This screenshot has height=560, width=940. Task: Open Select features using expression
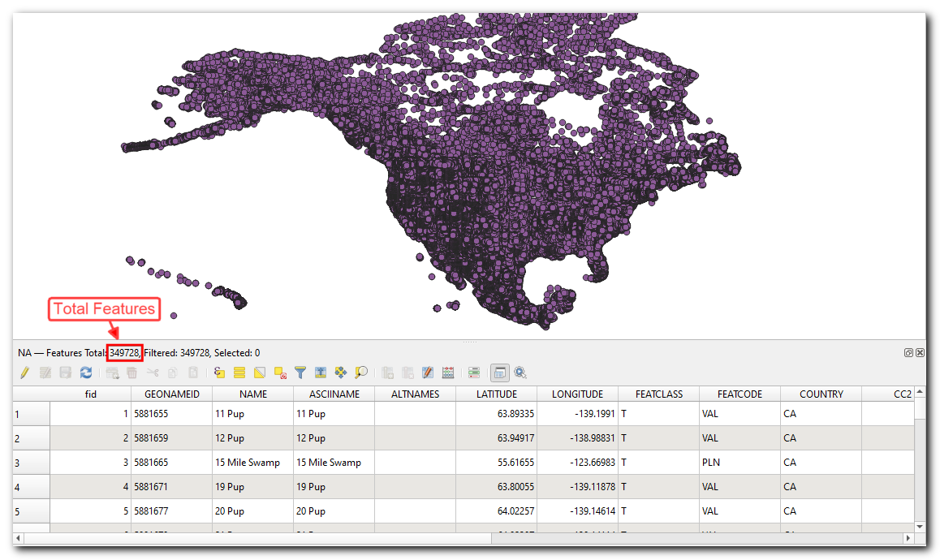click(x=219, y=373)
